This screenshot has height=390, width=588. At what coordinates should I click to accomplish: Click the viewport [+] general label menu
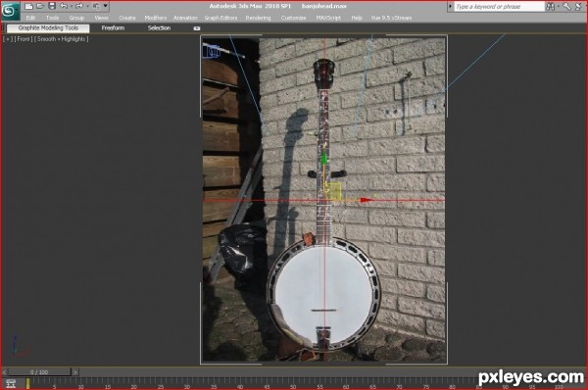click(x=8, y=39)
